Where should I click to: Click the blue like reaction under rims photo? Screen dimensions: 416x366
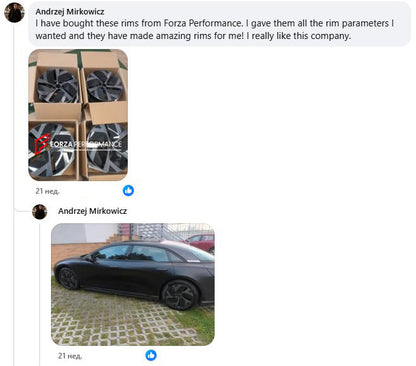pyautogui.click(x=128, y=191)
